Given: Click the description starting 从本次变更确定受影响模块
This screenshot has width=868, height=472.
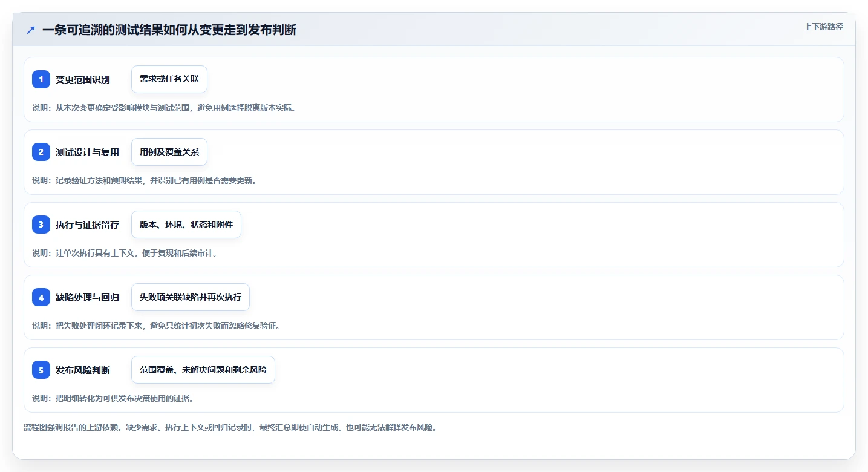Looking at the screenshot, I should point(164,108).
